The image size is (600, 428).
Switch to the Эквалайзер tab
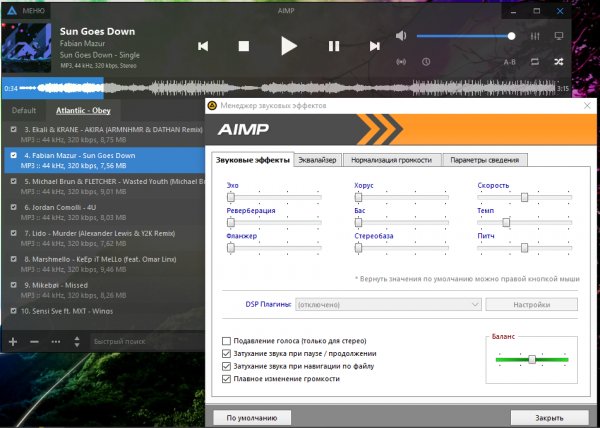pyautogui.click(x=317, y=160)
